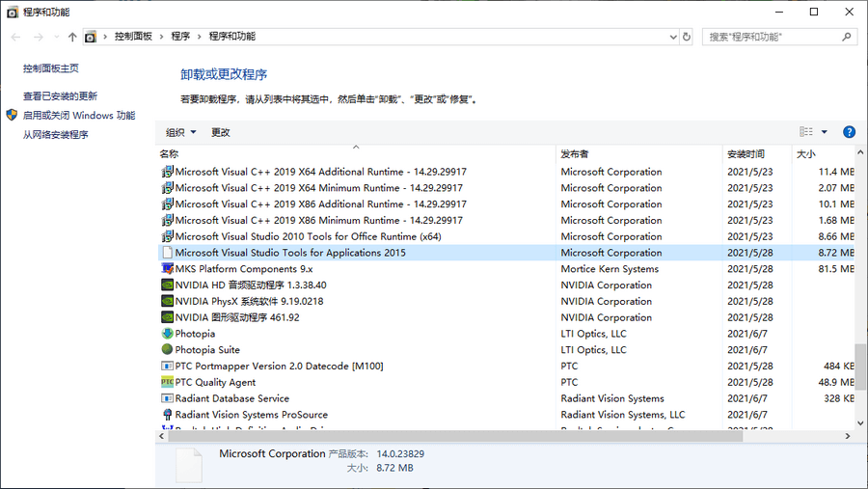The width and height of the screenshot is (868, 489).
Task: Click 控制面板 in the breadcrumb path
Action: pos(133,37)
